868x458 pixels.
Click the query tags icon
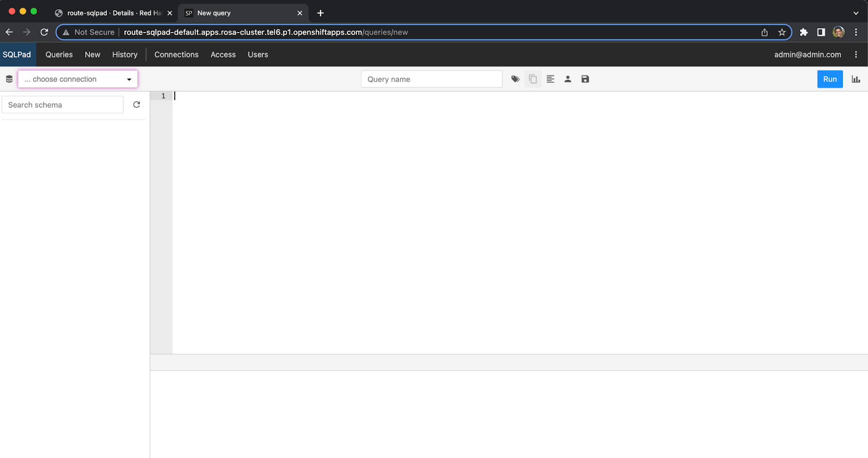[515, 79]
